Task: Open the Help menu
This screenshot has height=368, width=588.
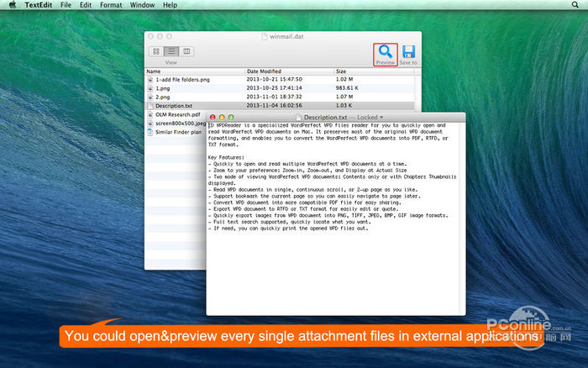Action: [170, 5]
